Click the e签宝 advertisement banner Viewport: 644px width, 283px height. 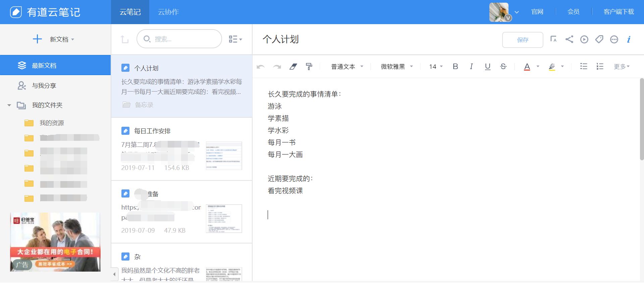(x=55, y=242)
